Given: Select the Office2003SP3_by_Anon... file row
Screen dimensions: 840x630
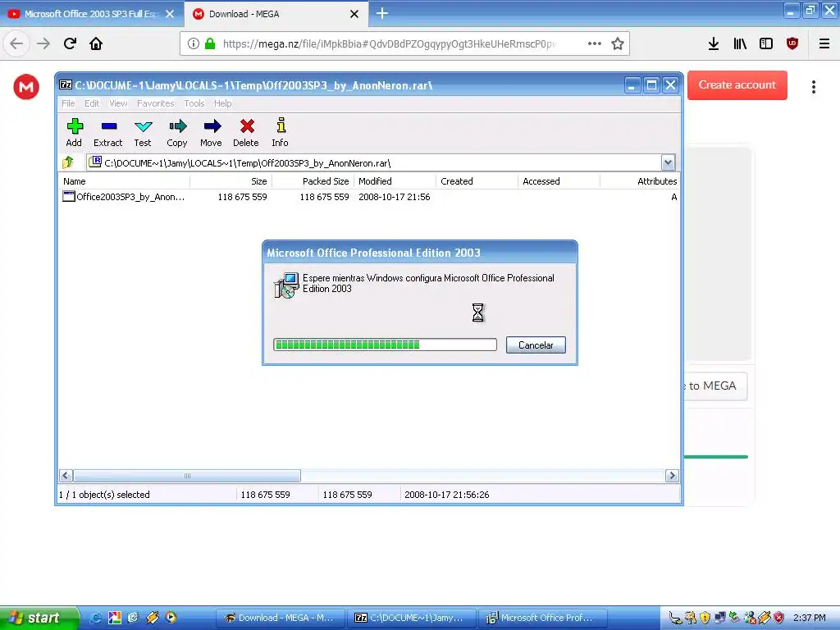Looking at the screenshot, I should [369, 197].
